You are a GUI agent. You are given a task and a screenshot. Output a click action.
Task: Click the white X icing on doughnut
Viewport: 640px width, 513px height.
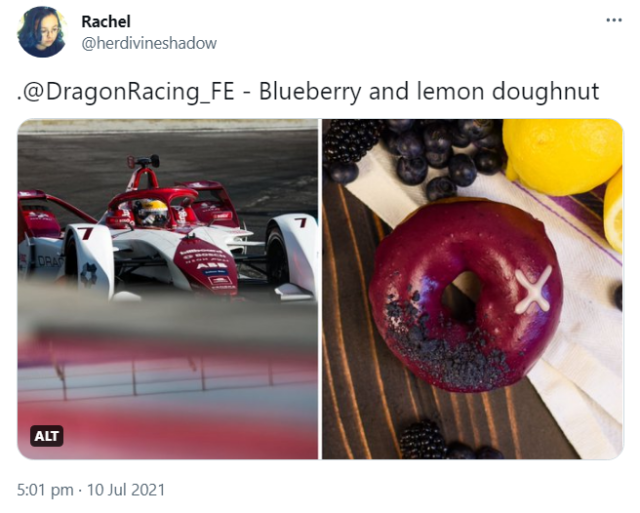pyautogui.click(x=533, y=289)
